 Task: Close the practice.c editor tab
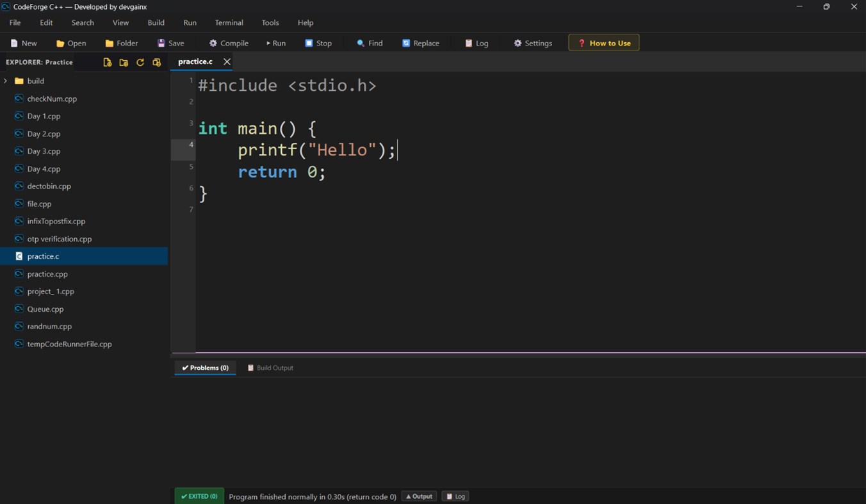(227, 61)
